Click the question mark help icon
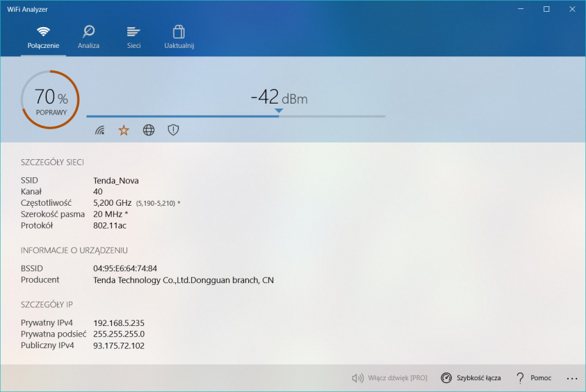The width and height of the screenshot is (586, 392). tap(519, 378)
